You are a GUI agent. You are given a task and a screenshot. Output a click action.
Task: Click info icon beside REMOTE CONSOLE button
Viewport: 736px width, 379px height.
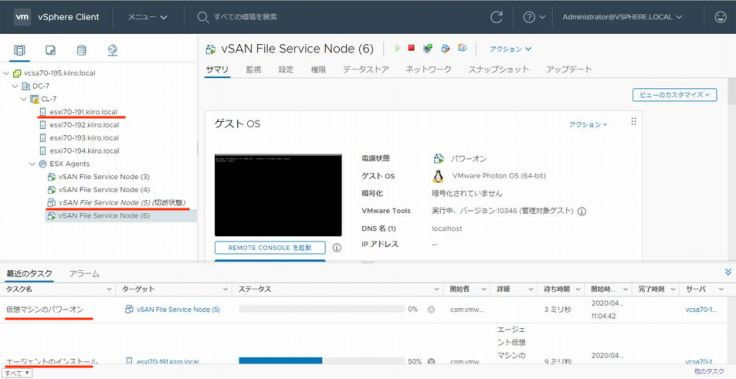tap(337, 248)
